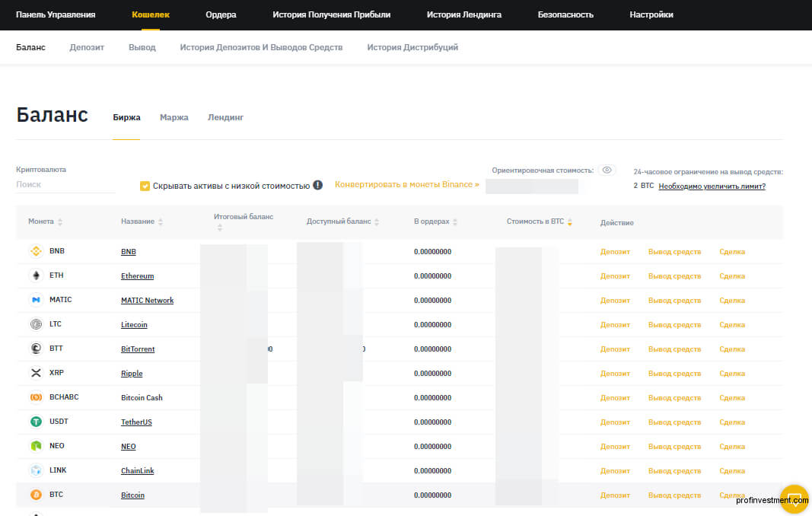
Task: Sort by Стоимость в BTC column
Action: coord(570,221)
